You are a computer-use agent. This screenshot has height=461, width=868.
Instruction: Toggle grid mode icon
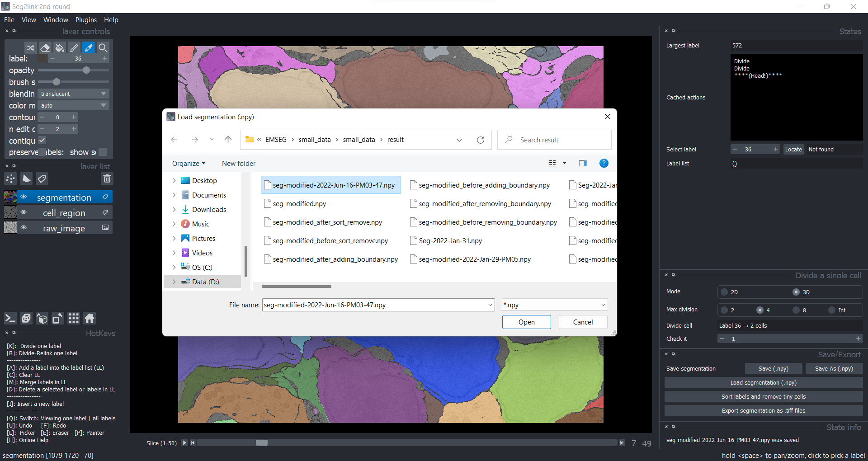[x=74, y=318]
